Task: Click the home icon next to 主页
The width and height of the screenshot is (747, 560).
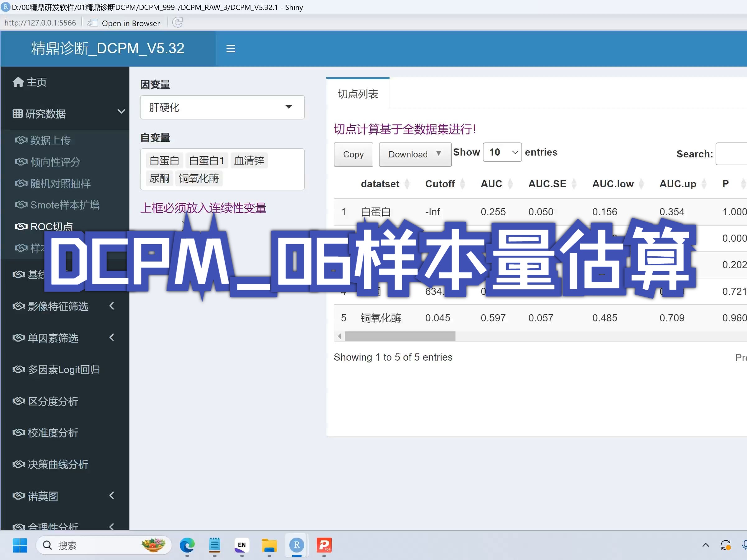Action: 18,82
